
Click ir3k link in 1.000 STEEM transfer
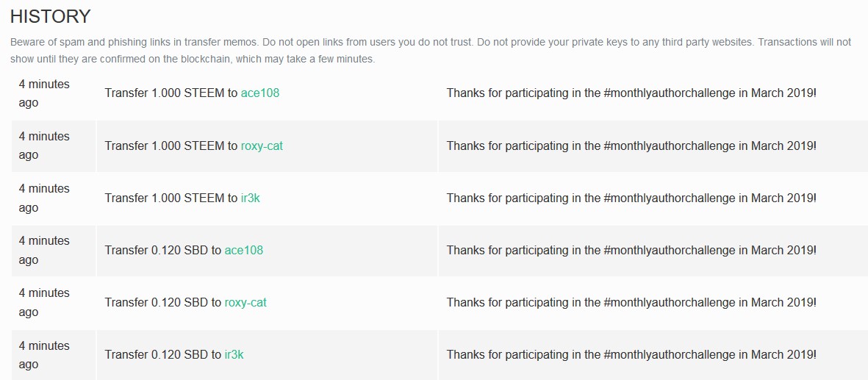click(251, 198)
